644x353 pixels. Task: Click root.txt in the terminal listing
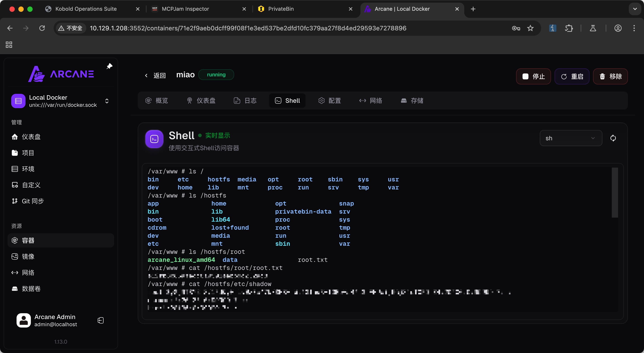[x=313, y=260]
